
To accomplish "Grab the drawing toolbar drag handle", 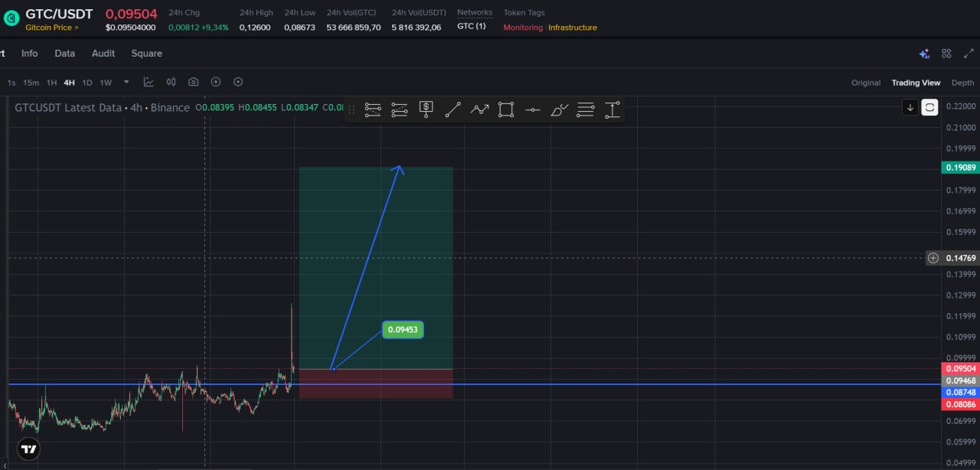I will coord(352,109).
